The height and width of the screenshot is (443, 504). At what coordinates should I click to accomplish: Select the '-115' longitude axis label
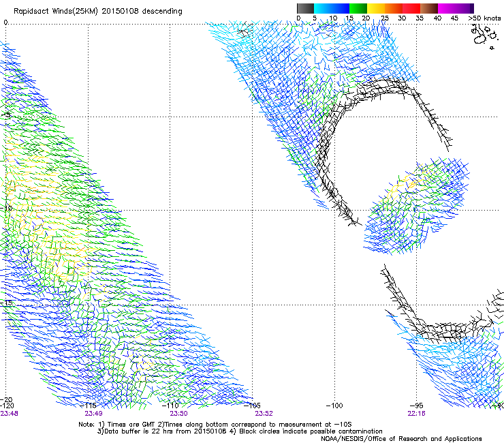(x=89, y=406)
